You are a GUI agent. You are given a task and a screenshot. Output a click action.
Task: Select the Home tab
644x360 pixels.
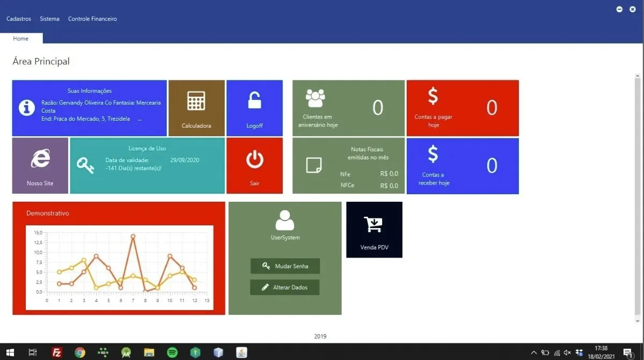21,39
